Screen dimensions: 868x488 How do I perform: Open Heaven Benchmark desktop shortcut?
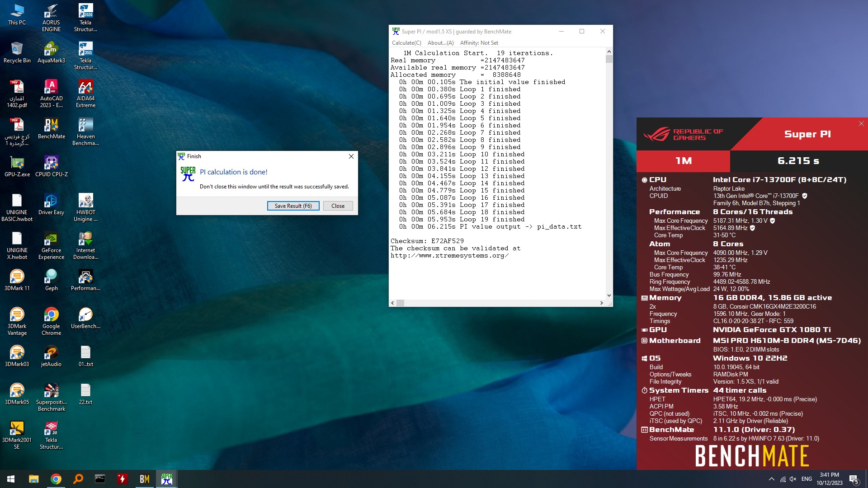click(85, 131)
